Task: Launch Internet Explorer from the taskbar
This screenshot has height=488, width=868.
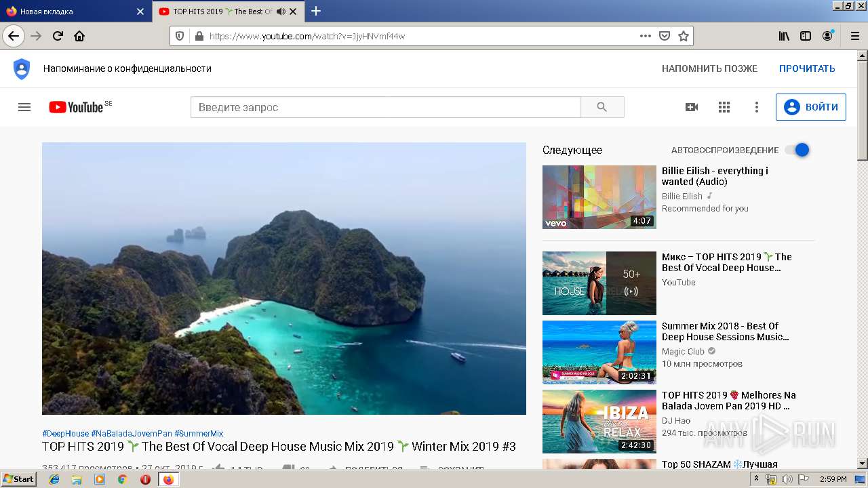Action: click(54, 479)
